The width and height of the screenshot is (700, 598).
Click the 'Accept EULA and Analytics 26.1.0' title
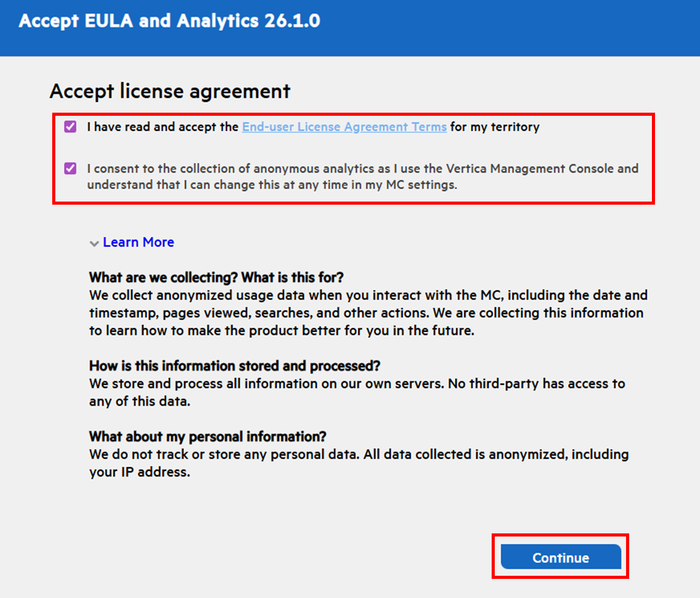pos(170,21)
